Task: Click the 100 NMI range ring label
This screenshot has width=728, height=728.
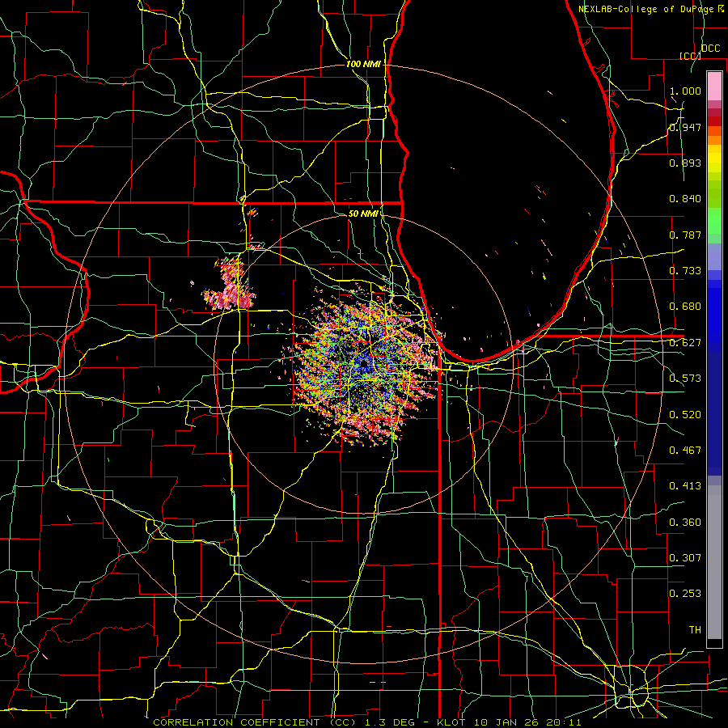Action: (x=363, y=64)
